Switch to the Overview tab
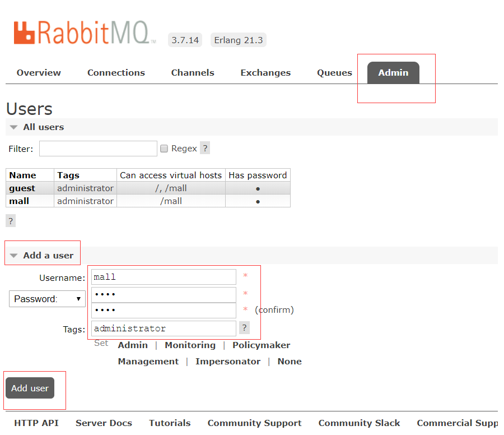This screenshot has height=435, width=504. (39, 73)
